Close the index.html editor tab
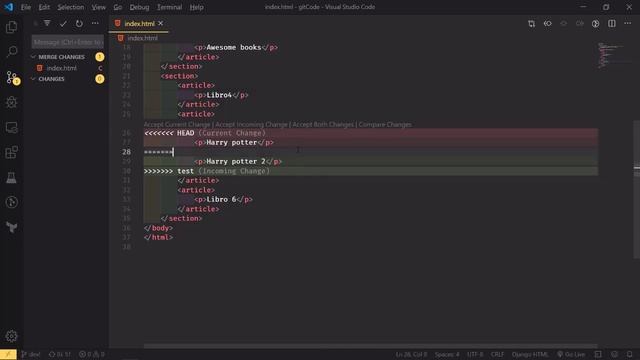 161,24
